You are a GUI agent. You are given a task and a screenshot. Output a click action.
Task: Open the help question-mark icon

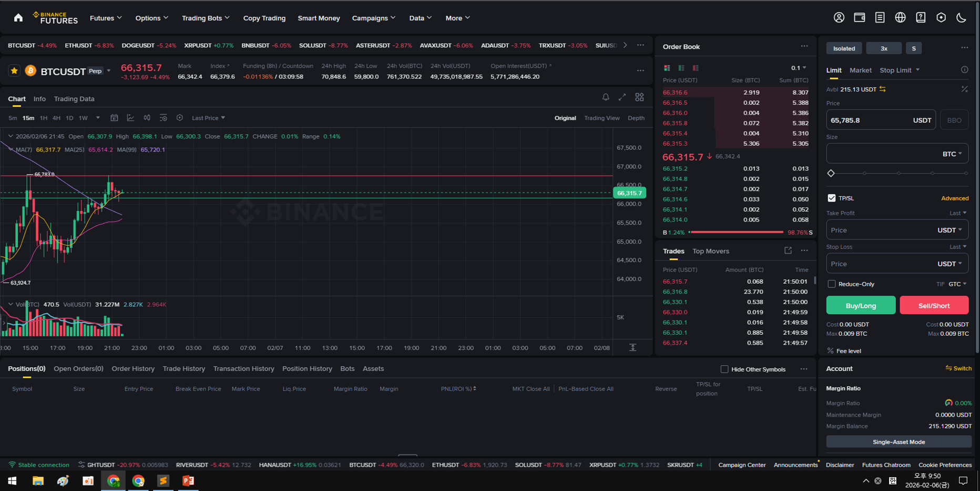(x=921, y=17)
